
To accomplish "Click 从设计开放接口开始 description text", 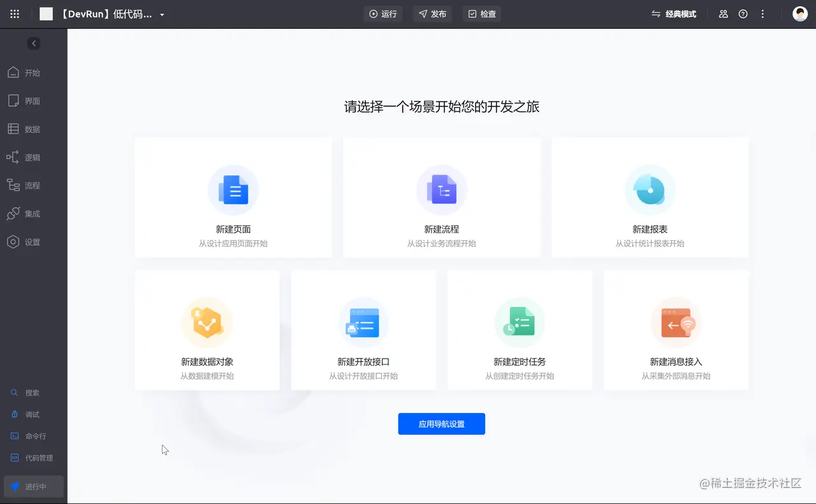I will click(363, 376).
